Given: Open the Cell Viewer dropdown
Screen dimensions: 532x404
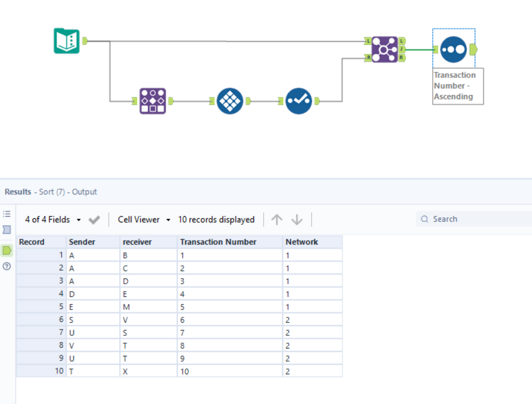Looking at the screenshot, I should (139, 219).
